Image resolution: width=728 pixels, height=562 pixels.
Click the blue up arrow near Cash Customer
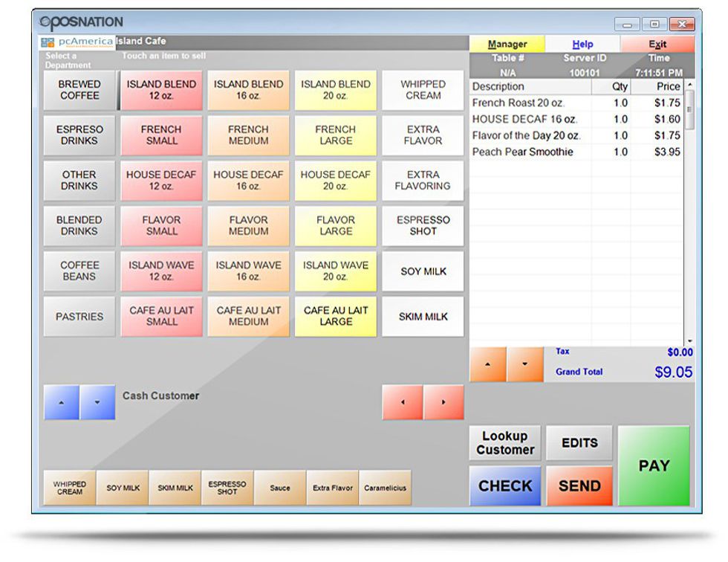pyautogui.click(x=62, y=402)
